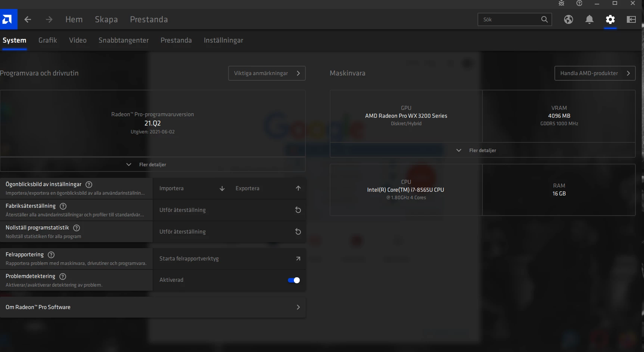Open notifications bell icon
The height and width of the screenshot is (352, 644).
(x=589, y=19)
